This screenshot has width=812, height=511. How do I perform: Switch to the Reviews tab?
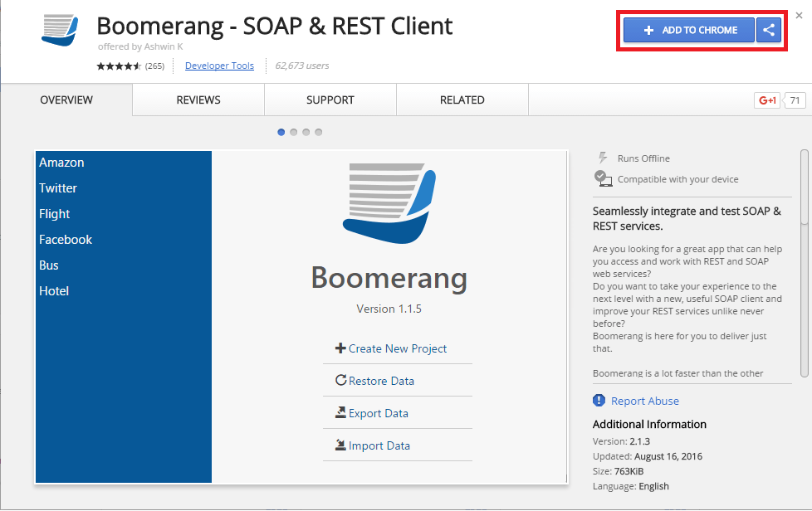click(x=198, y=100)
